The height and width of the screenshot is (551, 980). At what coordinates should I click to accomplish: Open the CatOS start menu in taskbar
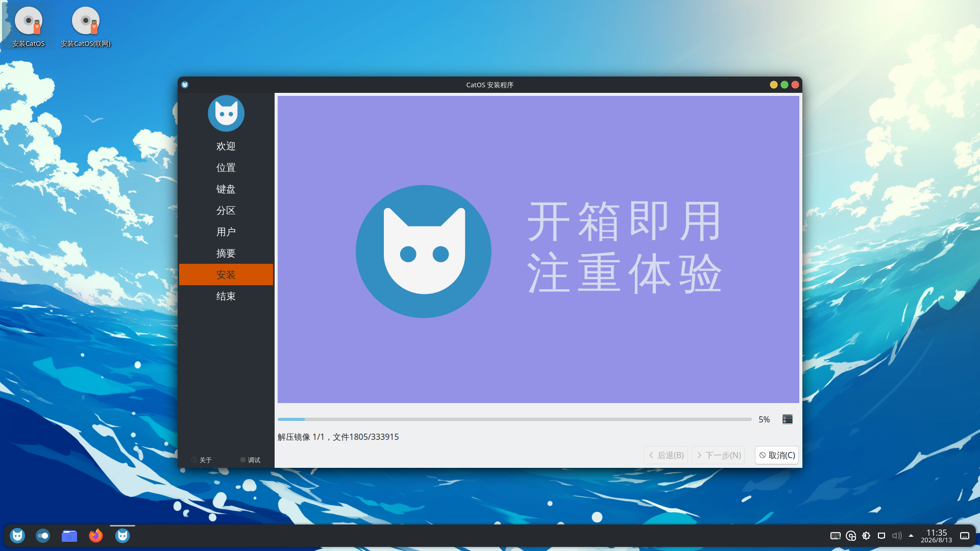pyautogui.click(x=17, y=536)
